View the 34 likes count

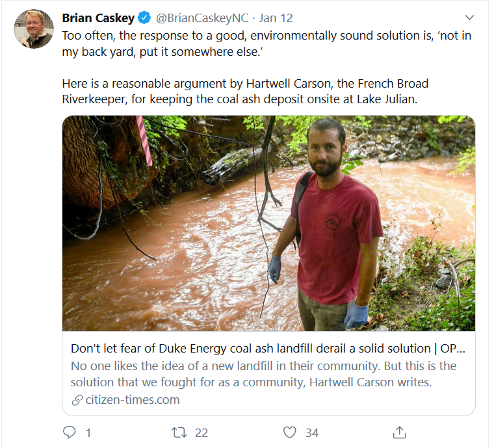[312, 432]
